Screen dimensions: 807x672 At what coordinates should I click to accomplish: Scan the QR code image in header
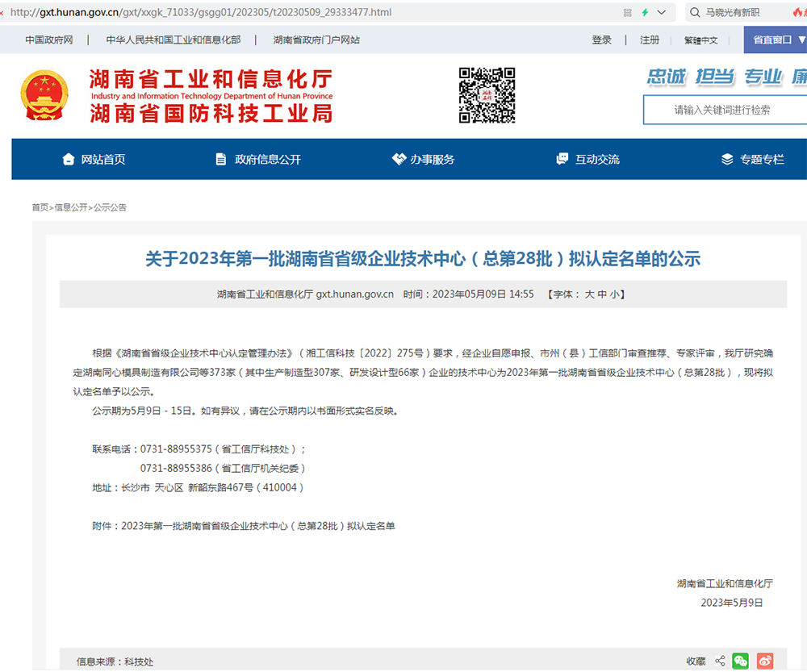tap(486, 95)
